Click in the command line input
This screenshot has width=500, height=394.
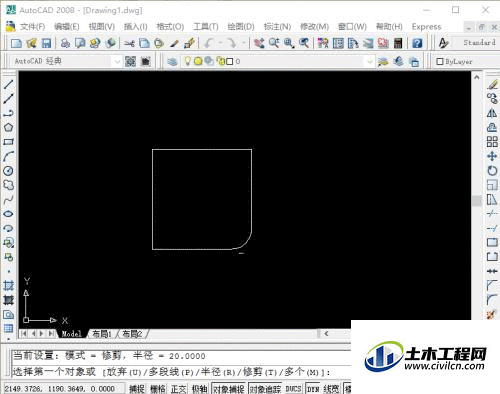[182, 372]
